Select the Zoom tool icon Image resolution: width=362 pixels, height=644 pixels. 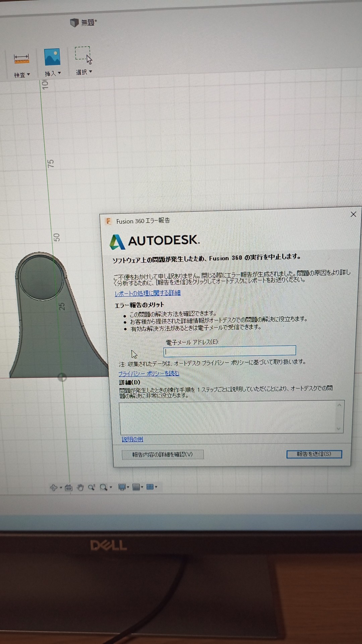coord(92,487)
